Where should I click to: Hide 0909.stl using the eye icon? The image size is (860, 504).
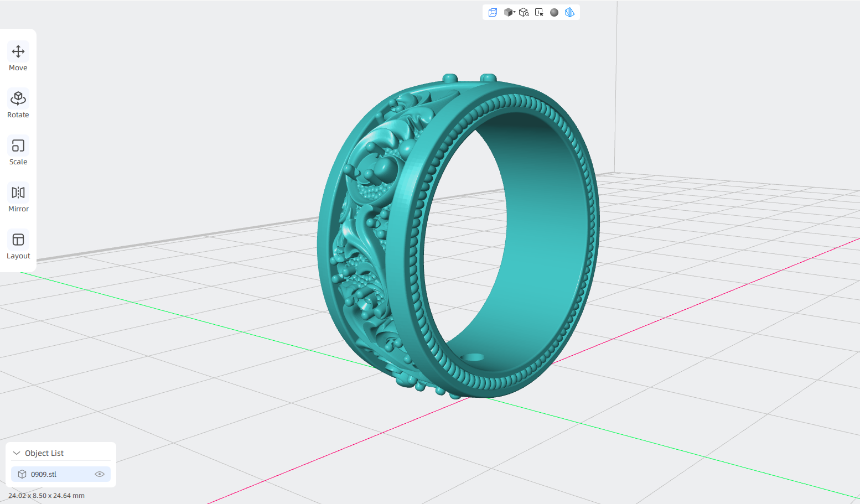(100, 474)
